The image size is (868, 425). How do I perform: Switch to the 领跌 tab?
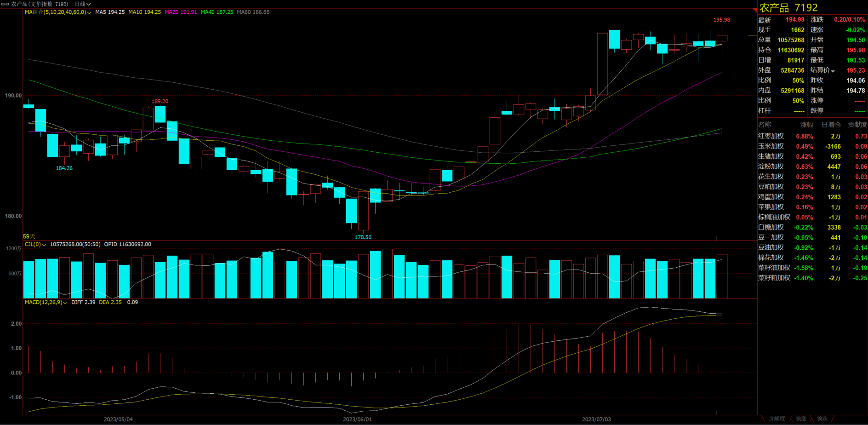click(822, 419)
